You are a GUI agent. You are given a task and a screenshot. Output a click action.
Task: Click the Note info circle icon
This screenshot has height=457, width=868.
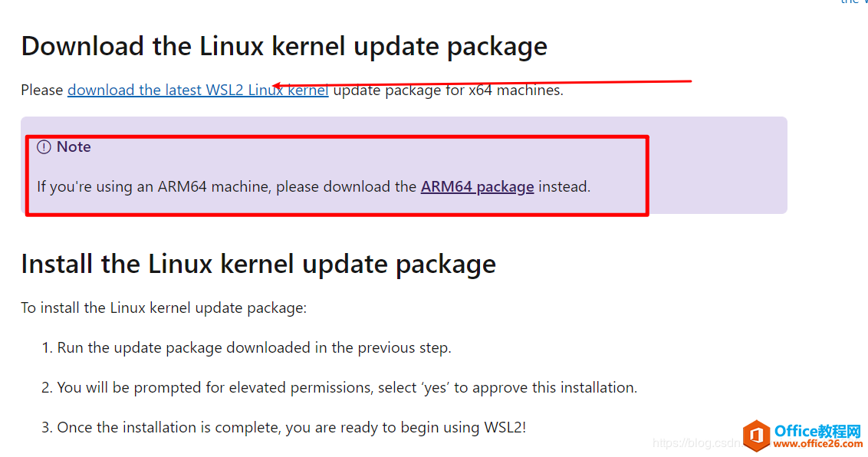coord(44,147)
